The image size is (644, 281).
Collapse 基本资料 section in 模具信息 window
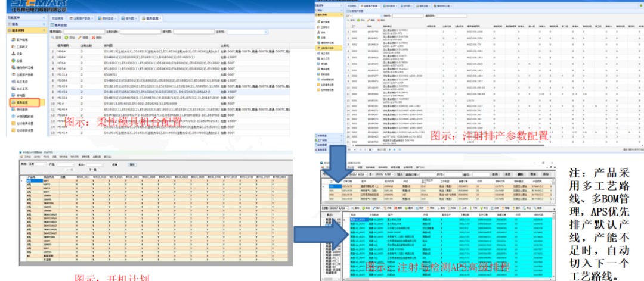(x=44, y=30)
